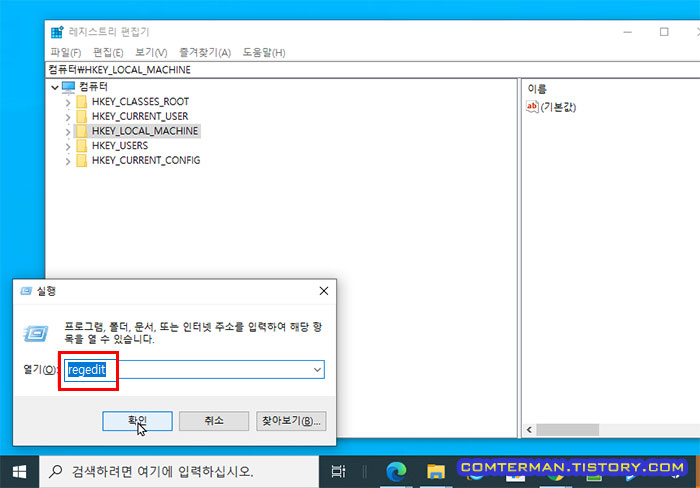
Task: Expand HKEY_USERS chevron
Action: tap(68, 146)
